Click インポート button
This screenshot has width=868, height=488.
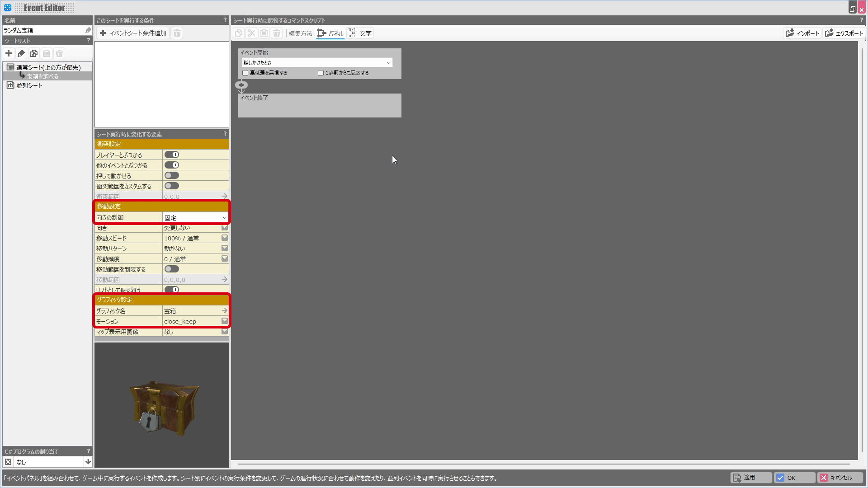802,33
